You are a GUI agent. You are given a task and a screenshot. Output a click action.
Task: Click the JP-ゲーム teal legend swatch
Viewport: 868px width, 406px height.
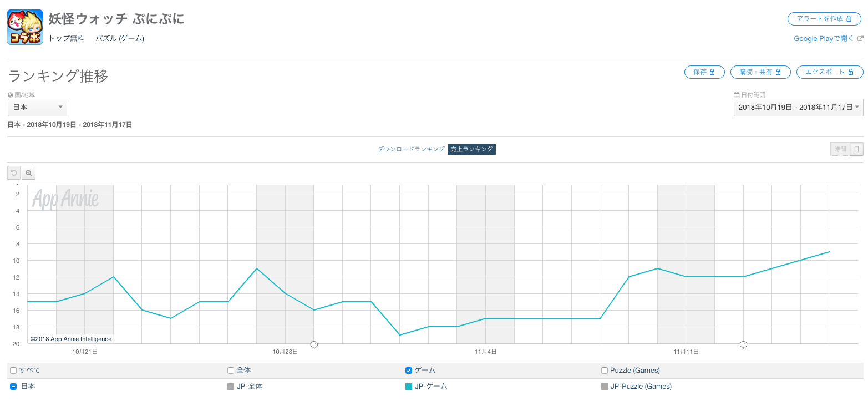(x=409, y=387)
